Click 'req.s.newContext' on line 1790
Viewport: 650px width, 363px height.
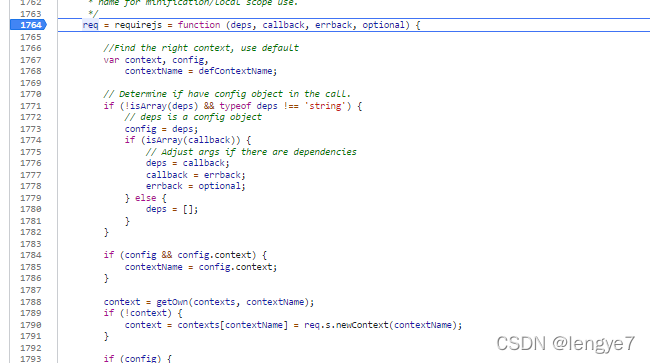click(x=346, y=325)
